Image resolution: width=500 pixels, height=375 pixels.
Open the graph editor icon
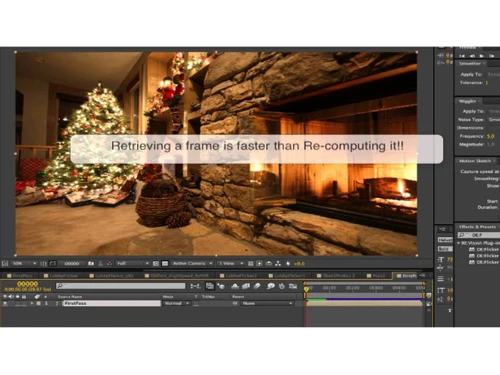coord(293,286)
